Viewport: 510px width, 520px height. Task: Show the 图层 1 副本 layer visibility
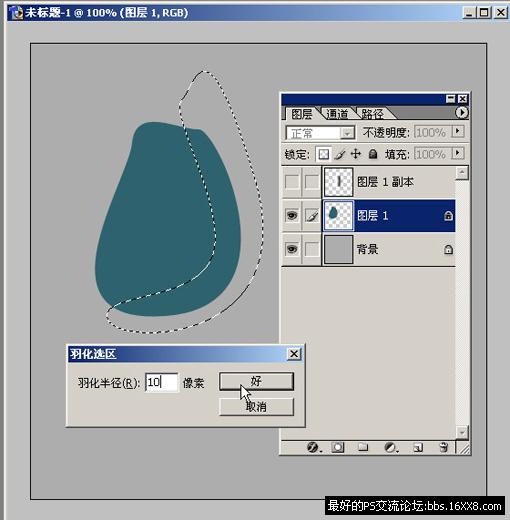(292, 182)
